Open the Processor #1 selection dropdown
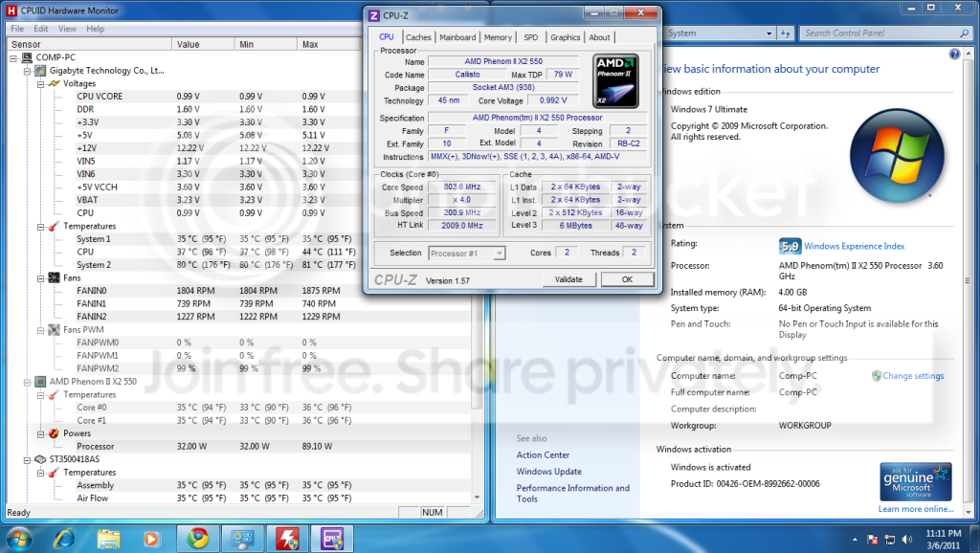This screenshot has height=553, width=980. point(499,254)
